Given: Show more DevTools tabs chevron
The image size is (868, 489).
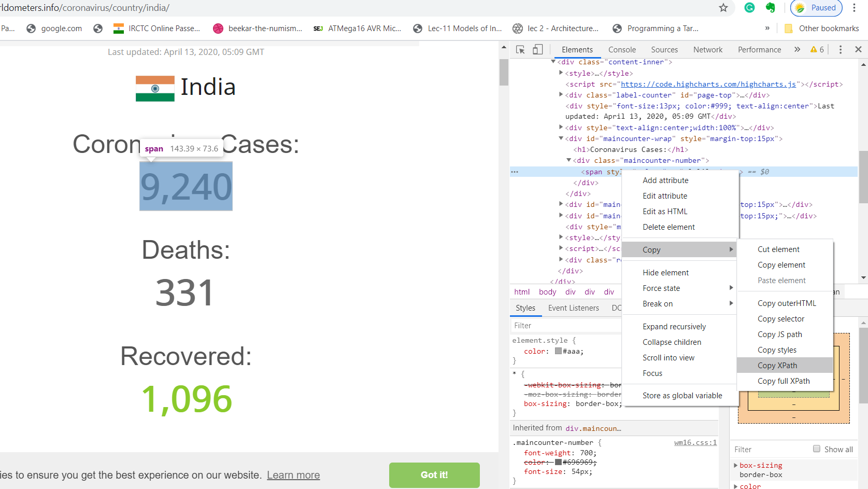Looking at the screenshot, I should tap(797, 50).
